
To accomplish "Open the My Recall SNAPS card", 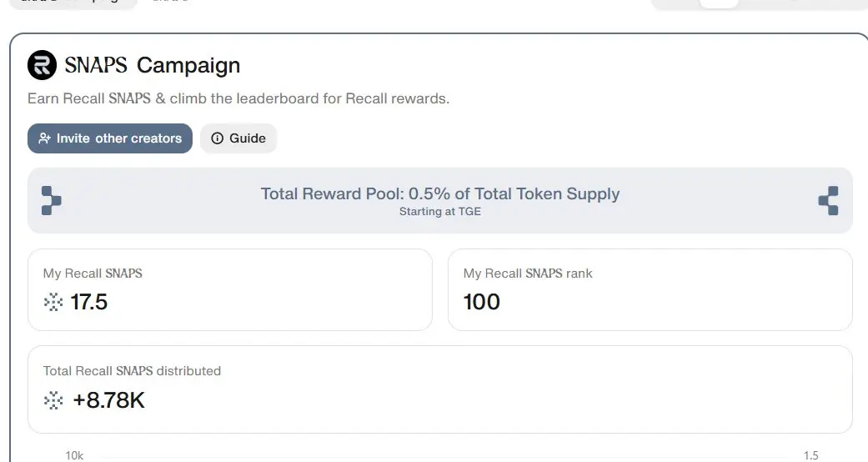I will [x=230, y=289].
